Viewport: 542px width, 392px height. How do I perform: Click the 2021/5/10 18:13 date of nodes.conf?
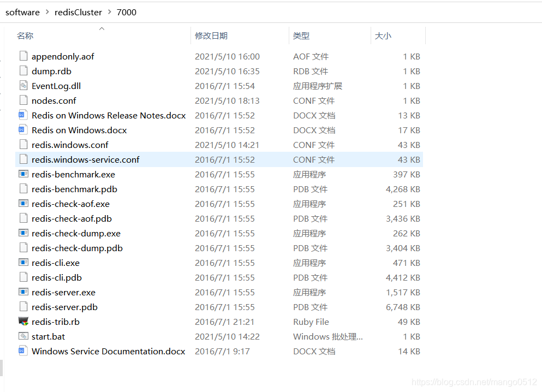pyautogui.click(x=227, y=100)
